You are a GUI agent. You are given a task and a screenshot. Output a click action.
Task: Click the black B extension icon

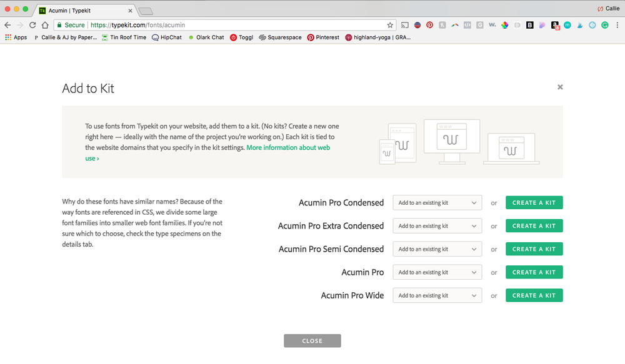[x=530, y=25]
